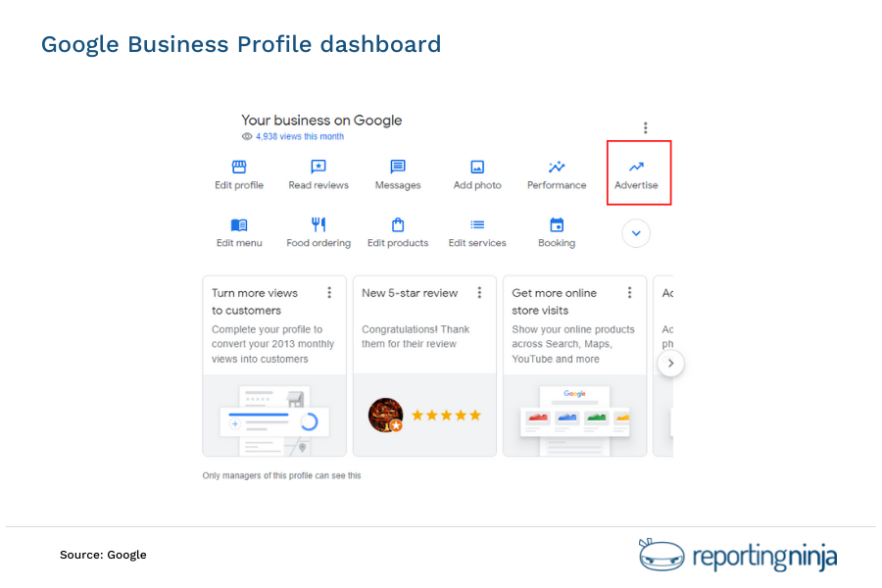Open the Turn more views to customers card title
Screen dimensions: 882x588
point(255,302)
